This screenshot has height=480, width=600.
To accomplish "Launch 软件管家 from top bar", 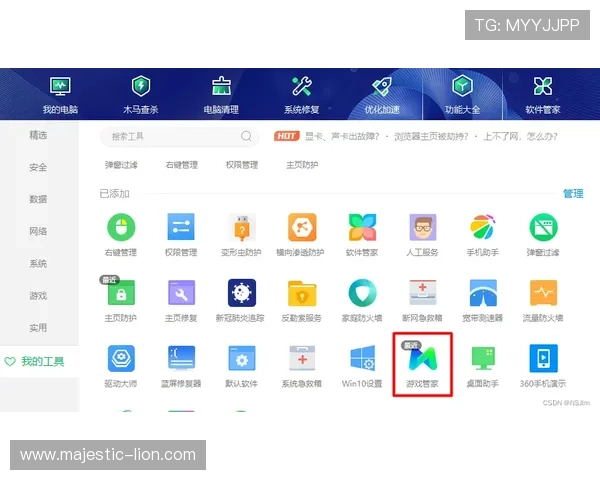I will coord(543,96).
